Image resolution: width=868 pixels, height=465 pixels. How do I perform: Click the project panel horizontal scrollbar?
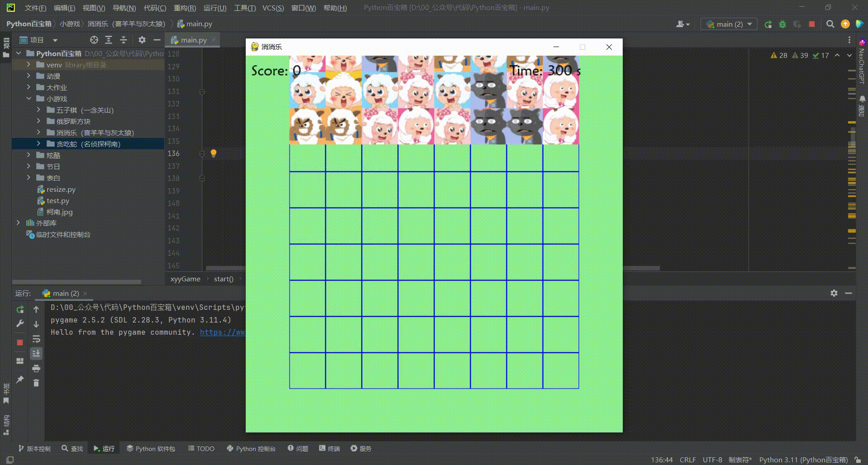click(x=76, y=282)
